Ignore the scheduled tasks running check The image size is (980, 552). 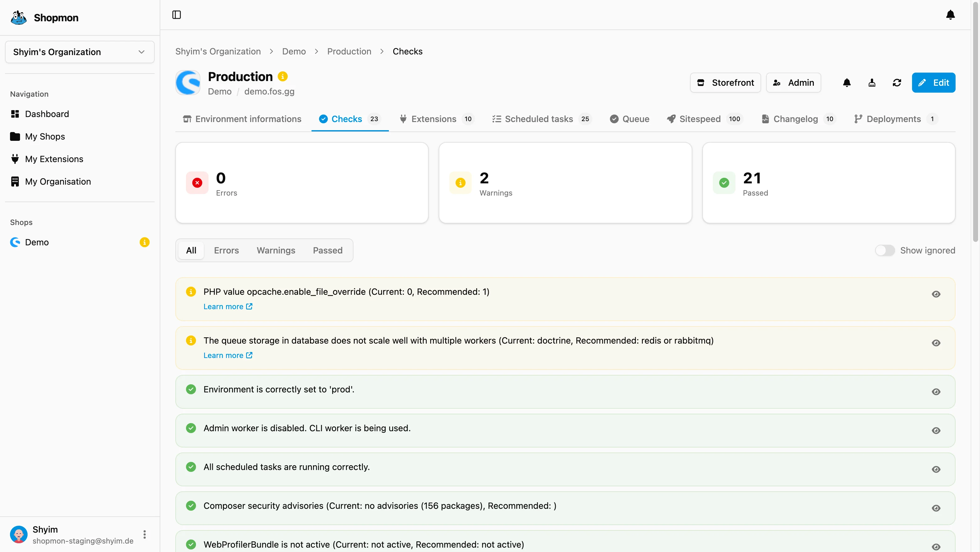(936, 469)
